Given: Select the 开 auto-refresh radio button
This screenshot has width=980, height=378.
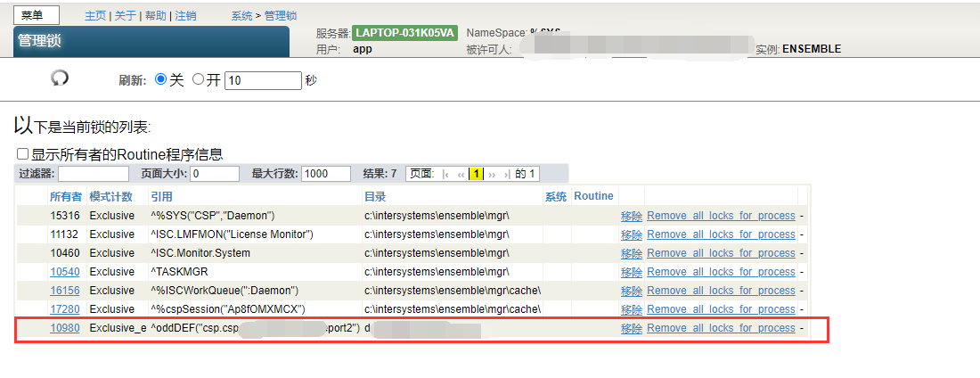Looking at the screenshot, I should [199, 79].
